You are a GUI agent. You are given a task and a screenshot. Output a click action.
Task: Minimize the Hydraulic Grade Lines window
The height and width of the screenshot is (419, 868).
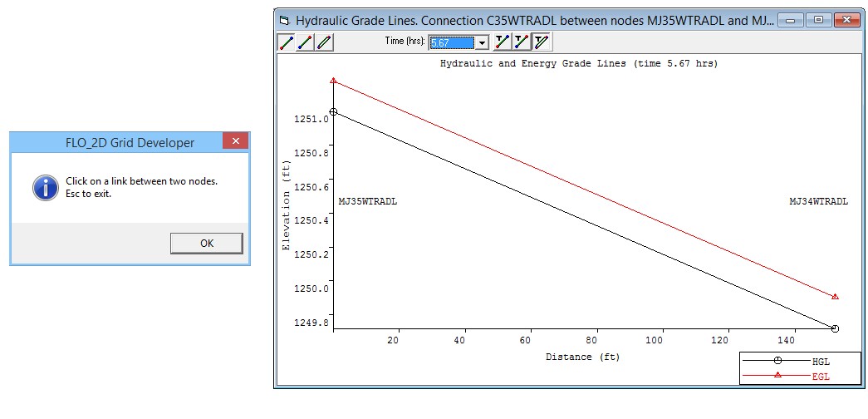[x=792, y=20]
